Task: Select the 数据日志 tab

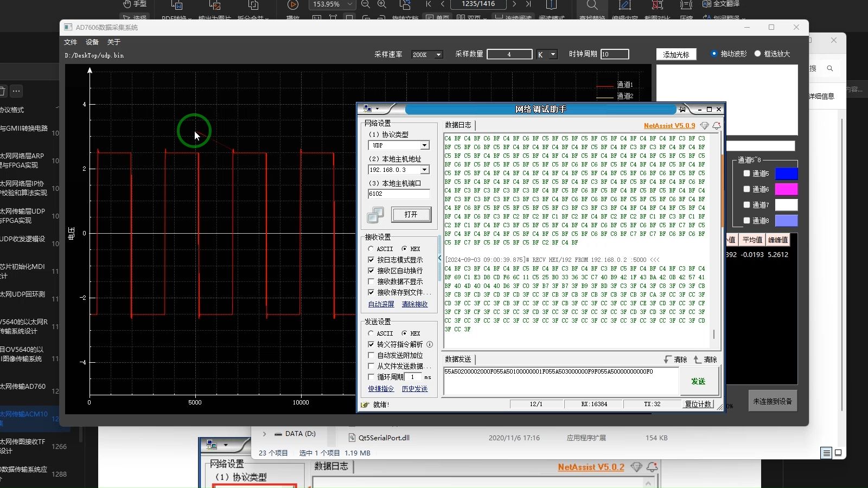Action: point(458,125)
